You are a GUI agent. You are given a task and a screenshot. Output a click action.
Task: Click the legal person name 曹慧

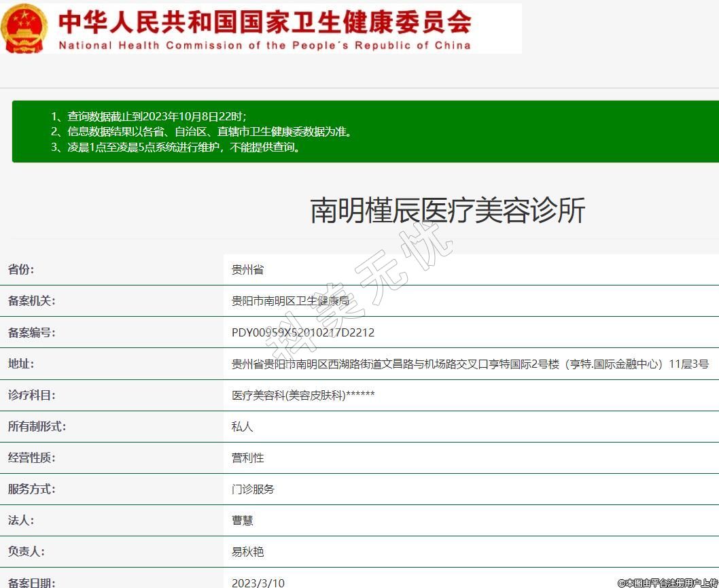[x=242, y=520]
